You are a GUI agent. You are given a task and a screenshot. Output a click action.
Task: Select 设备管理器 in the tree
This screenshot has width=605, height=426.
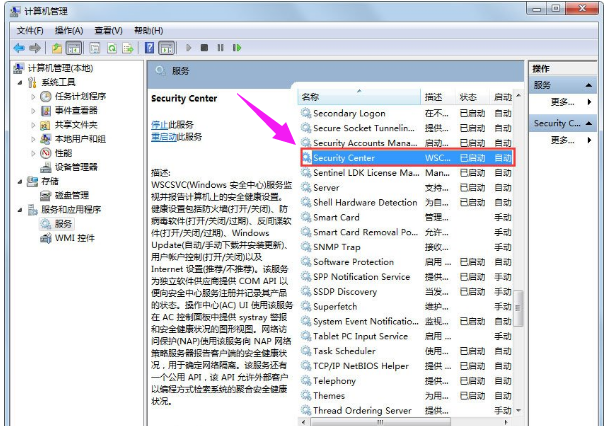pyautogui.click(x=76, y=167)
